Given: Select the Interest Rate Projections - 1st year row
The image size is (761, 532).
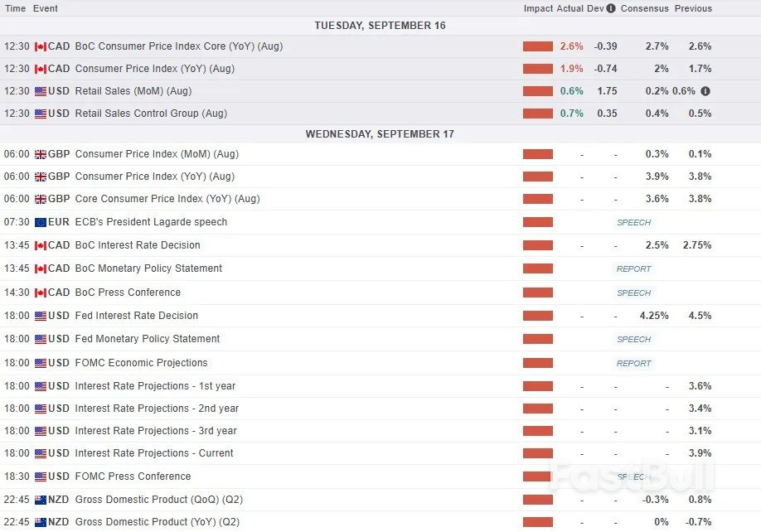Looking at the screenshot, I should (155, 386).
